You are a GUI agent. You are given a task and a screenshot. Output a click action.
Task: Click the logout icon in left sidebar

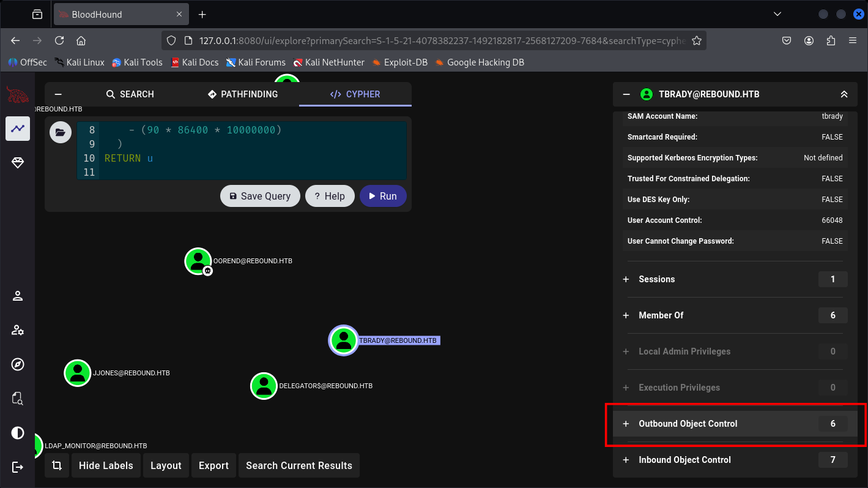coord(18,467)
